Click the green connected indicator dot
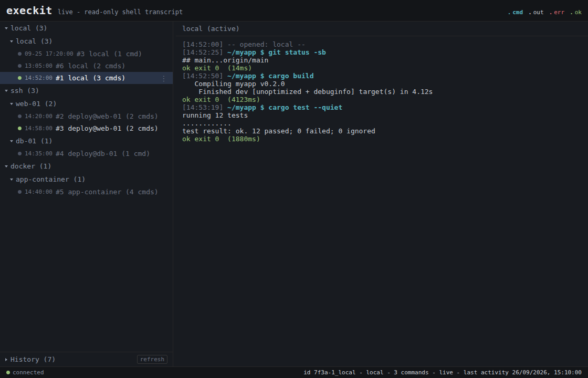The width and height of the screenshot is (588, 378). click(8, 372)
